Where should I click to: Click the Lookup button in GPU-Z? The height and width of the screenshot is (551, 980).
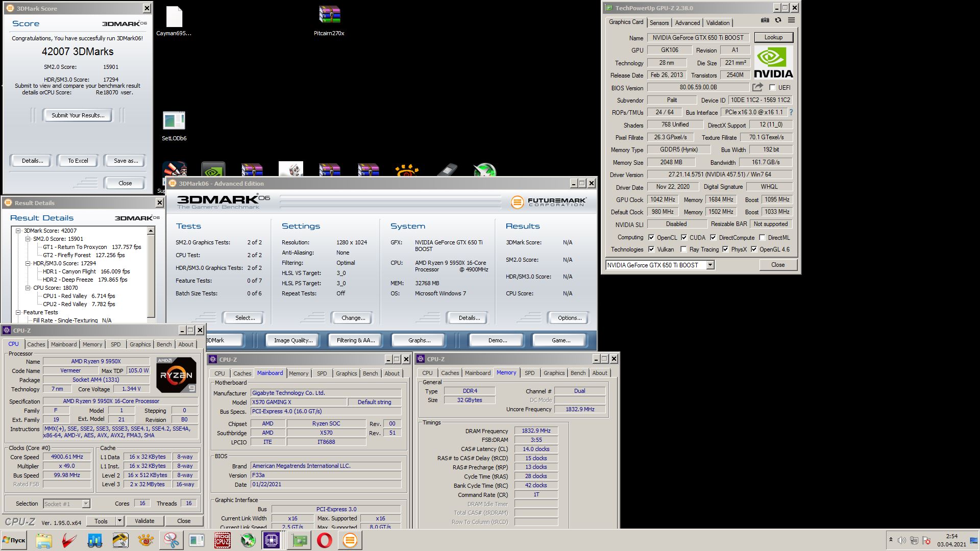pyautogui.click(x=773, y=37)
